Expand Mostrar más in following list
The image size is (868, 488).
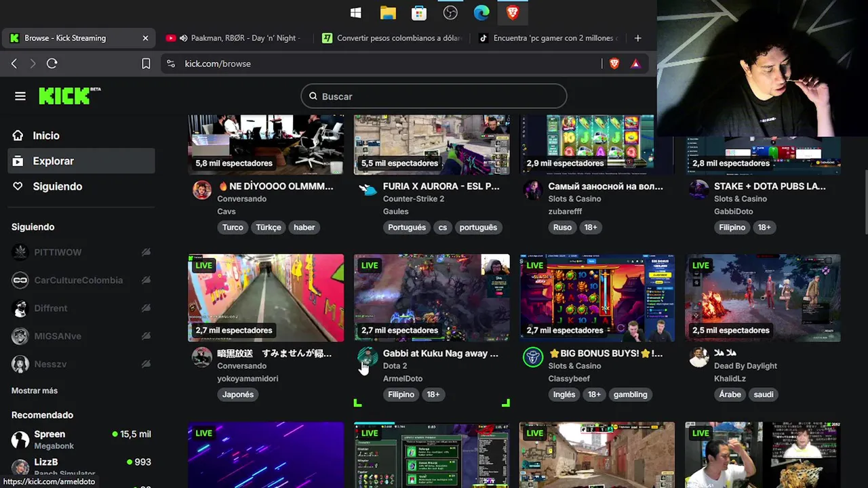coord(35,391)
